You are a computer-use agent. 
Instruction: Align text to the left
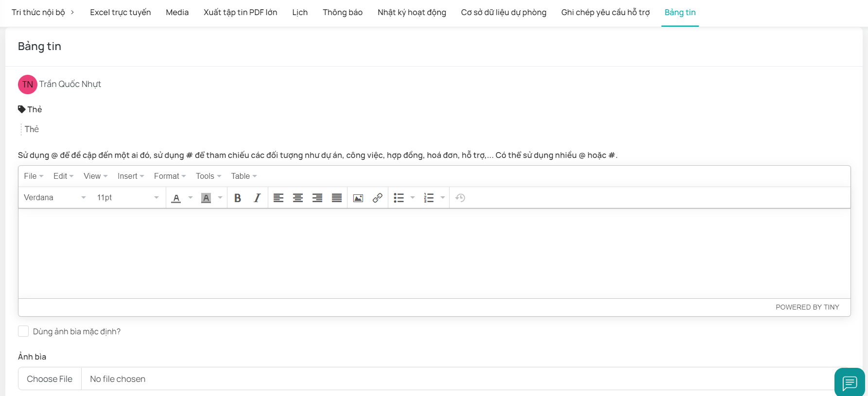pos(278,198)
